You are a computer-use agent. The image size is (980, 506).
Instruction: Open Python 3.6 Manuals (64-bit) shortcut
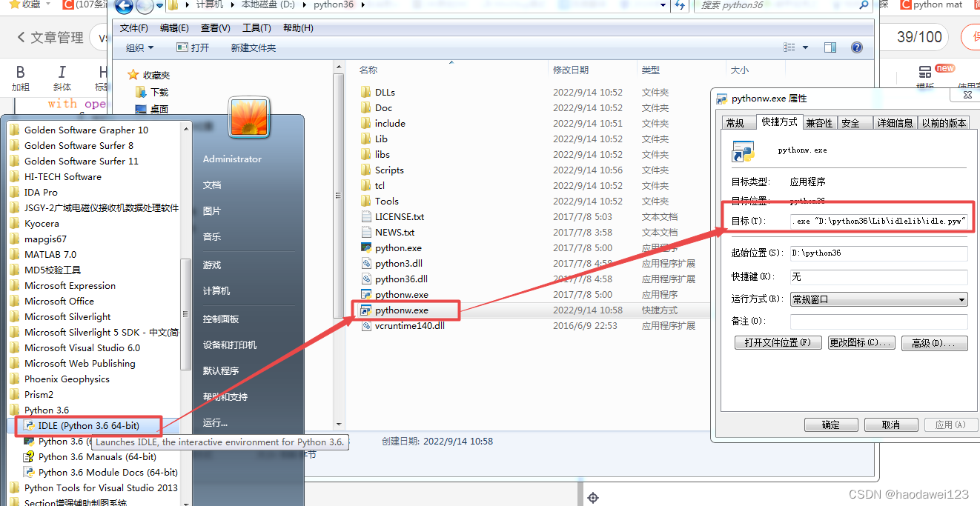click(90, 457)
